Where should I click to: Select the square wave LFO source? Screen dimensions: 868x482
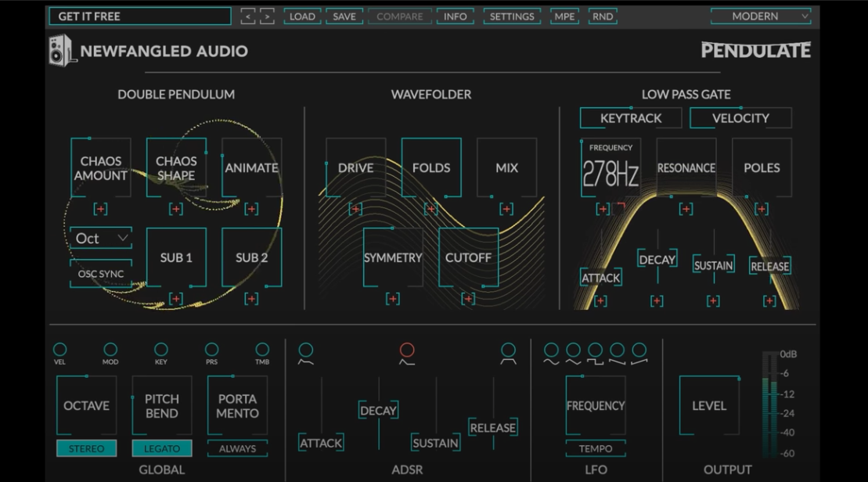[x=595, y=350]
